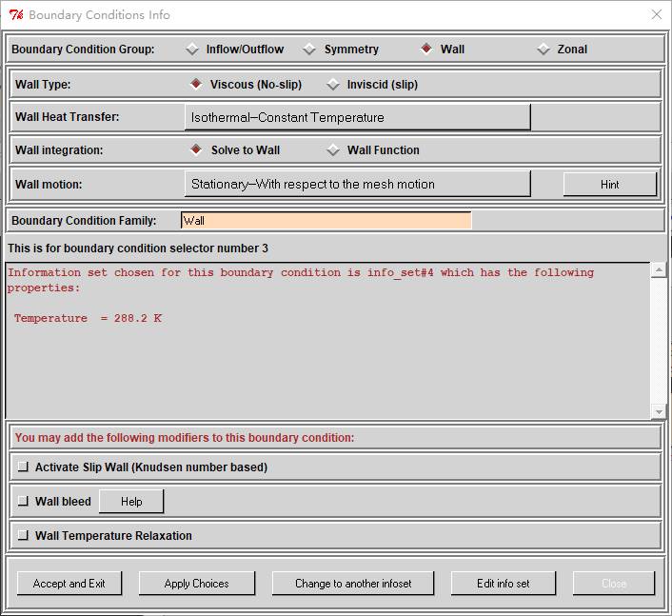Enable the Wall bleed checkbox
Viewport: 672px width, 616px height.
coord(23,502)
